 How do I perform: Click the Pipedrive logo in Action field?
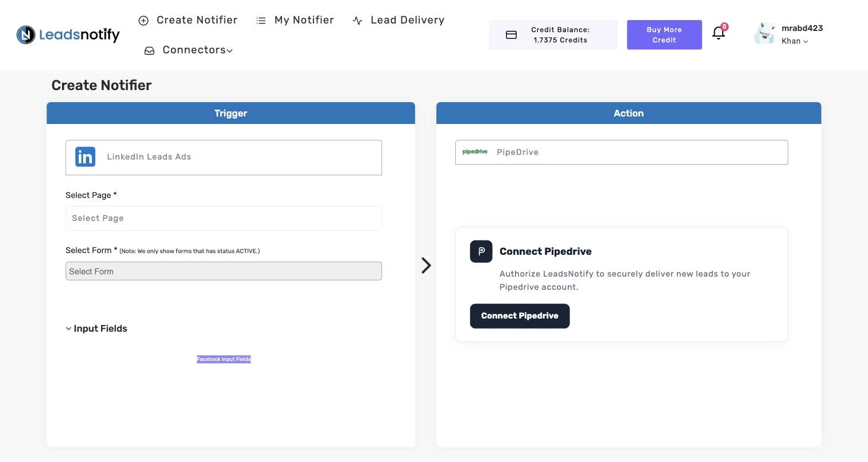point(475,152)
